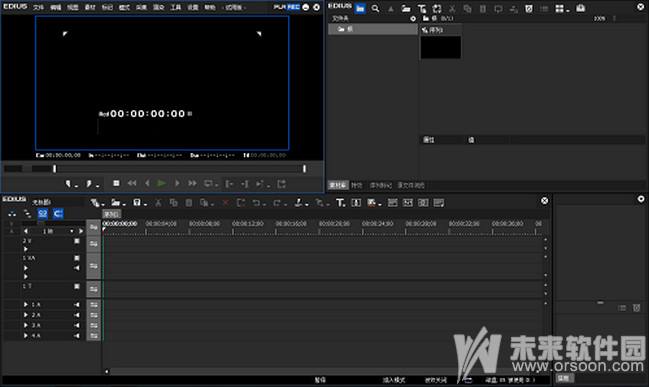Open the timeline scale dropdown arrow
The height and width of the screenshot is (387, 649).
[x=72, y=231]
